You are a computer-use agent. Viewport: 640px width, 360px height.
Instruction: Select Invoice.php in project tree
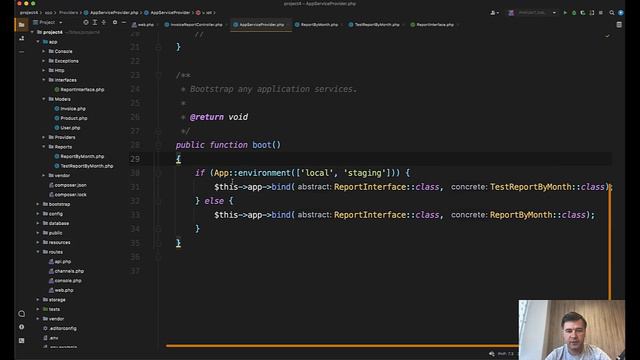[x=70, y=109]
